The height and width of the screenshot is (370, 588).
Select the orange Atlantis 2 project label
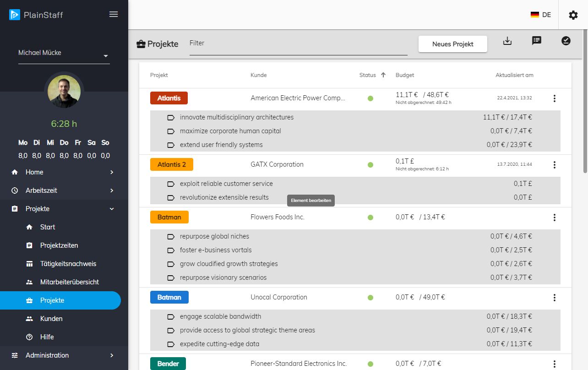click(171, 164)
